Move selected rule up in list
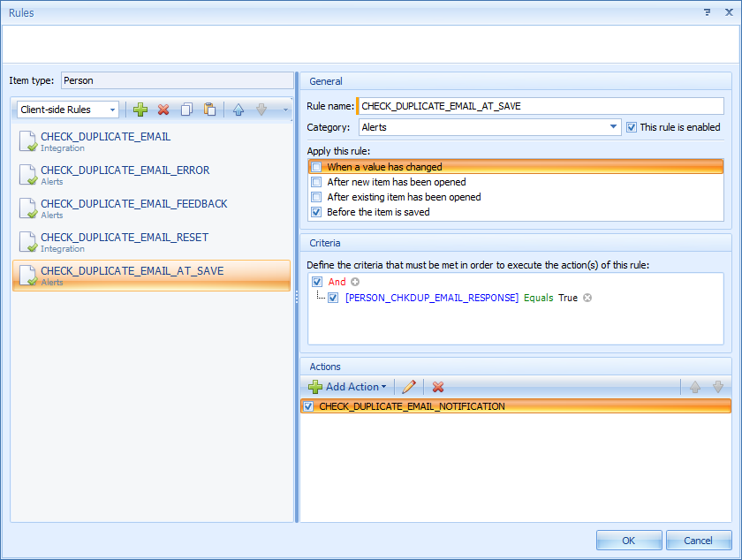 (238, 110)
